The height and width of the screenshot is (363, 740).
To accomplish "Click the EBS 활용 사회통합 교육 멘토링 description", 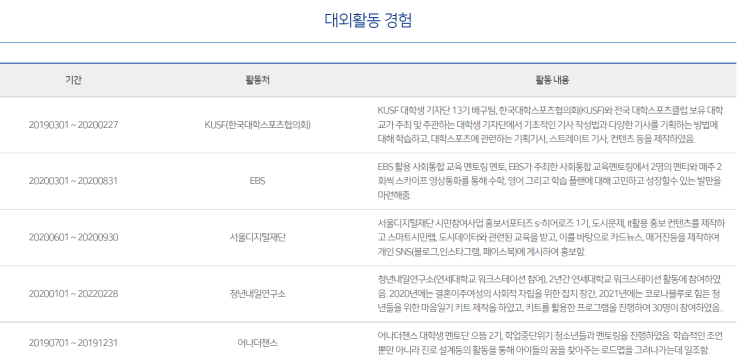I will coord(550,181).
